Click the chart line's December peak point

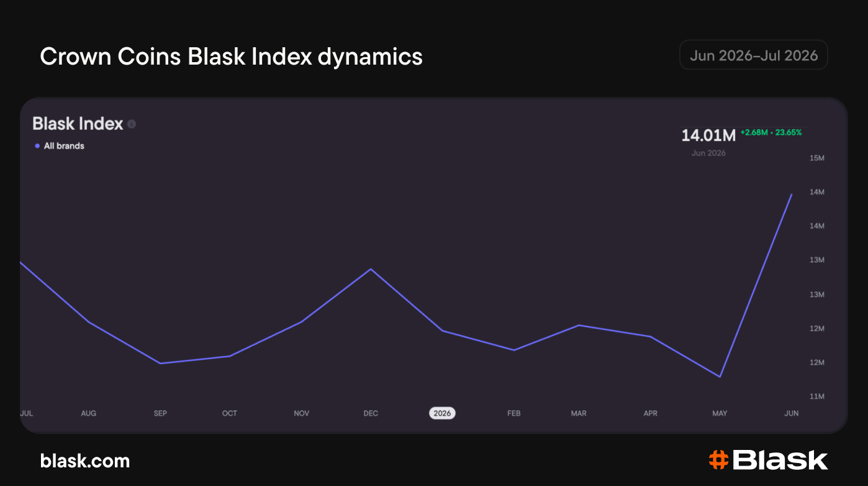371,269
